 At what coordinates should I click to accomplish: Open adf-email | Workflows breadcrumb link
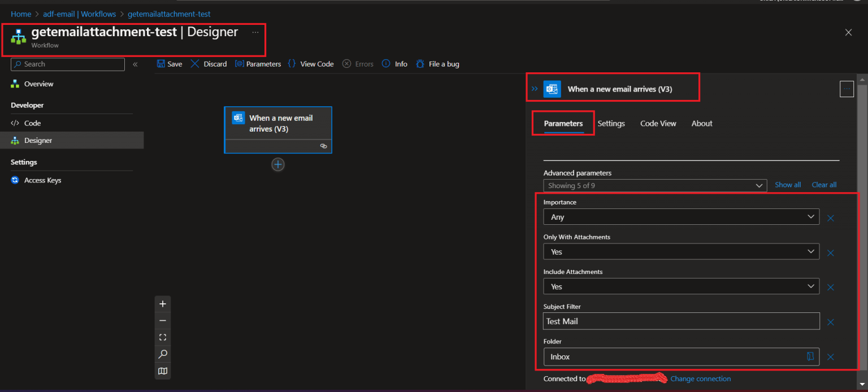80,14
